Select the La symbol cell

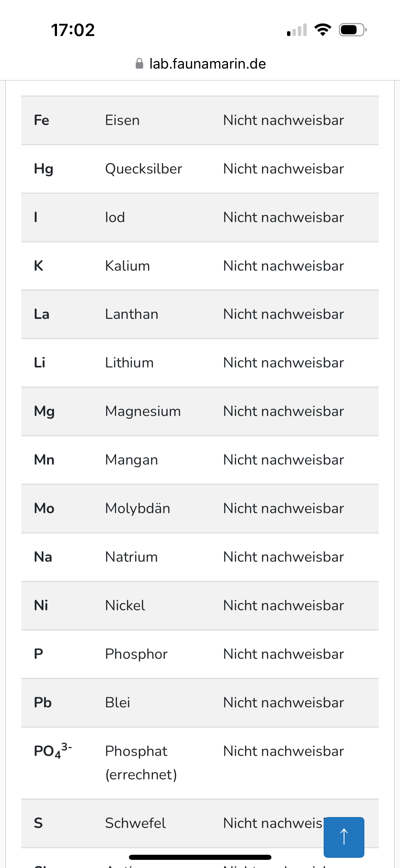pyautogui.click(x=42, y=314)
